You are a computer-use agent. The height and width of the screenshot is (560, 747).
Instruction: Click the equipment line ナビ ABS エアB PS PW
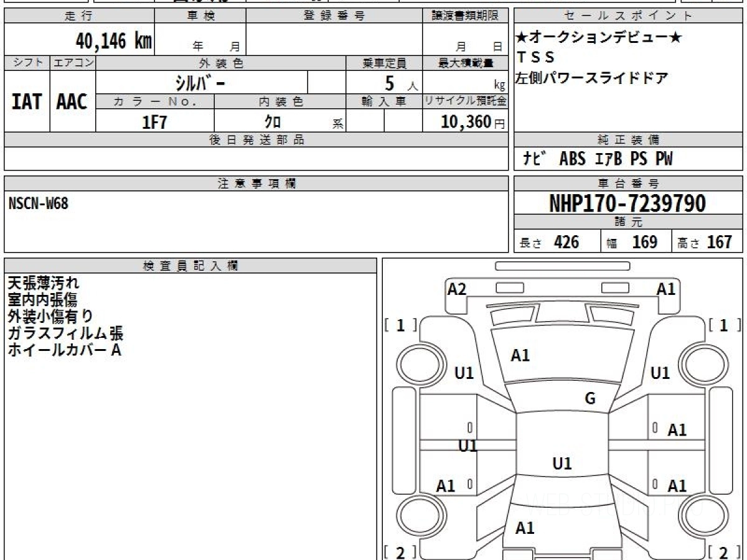click(598, 159)
